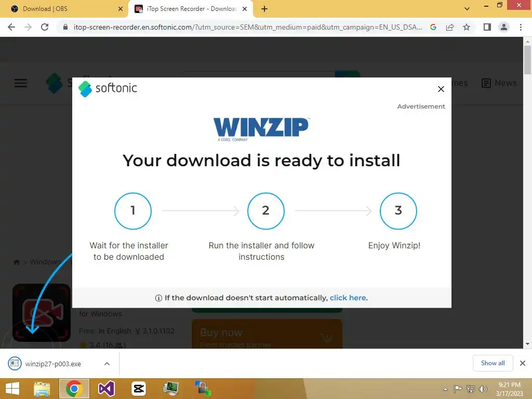Click the scrollbar down arrow
This screenshot has width=532, height=399.
(x=527, y=344)
